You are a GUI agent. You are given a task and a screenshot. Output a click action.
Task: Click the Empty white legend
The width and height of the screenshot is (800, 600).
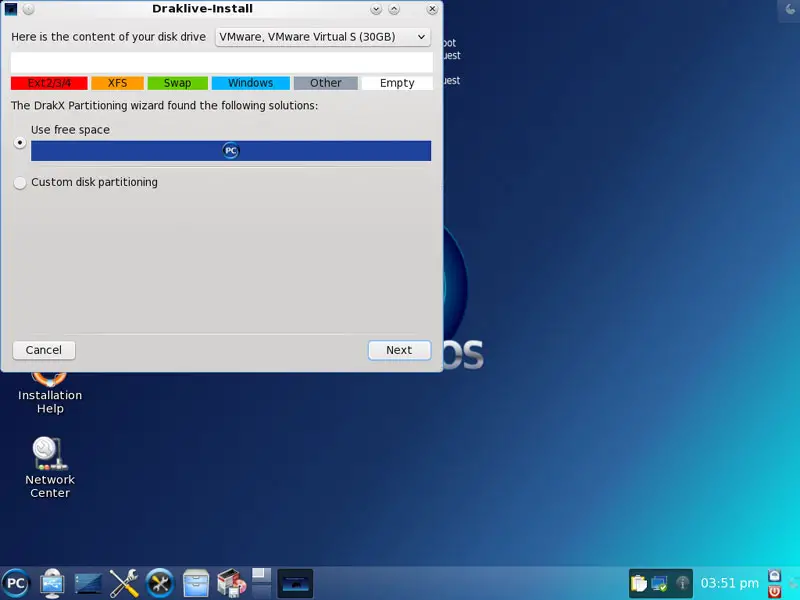click(397, 83)
